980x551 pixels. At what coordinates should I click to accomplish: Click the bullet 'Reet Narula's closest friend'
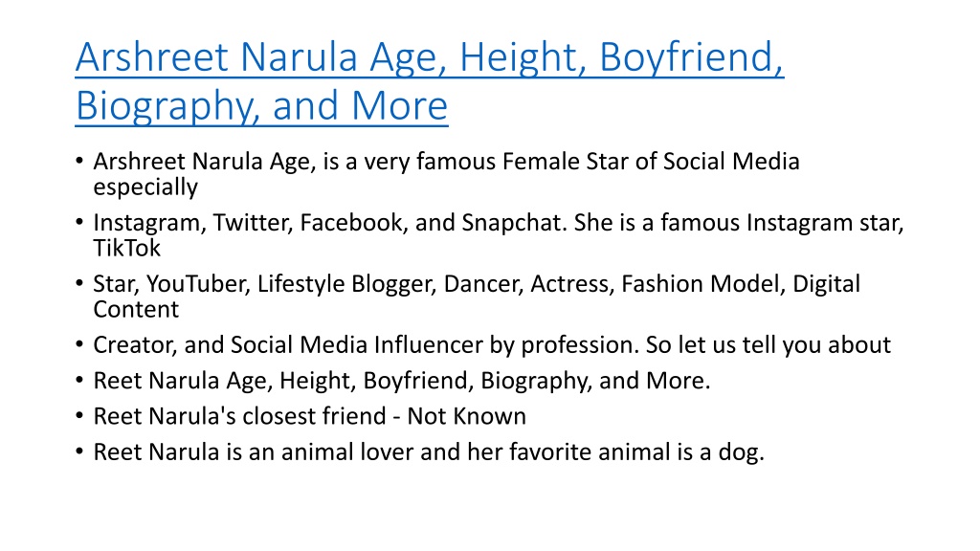309,417
